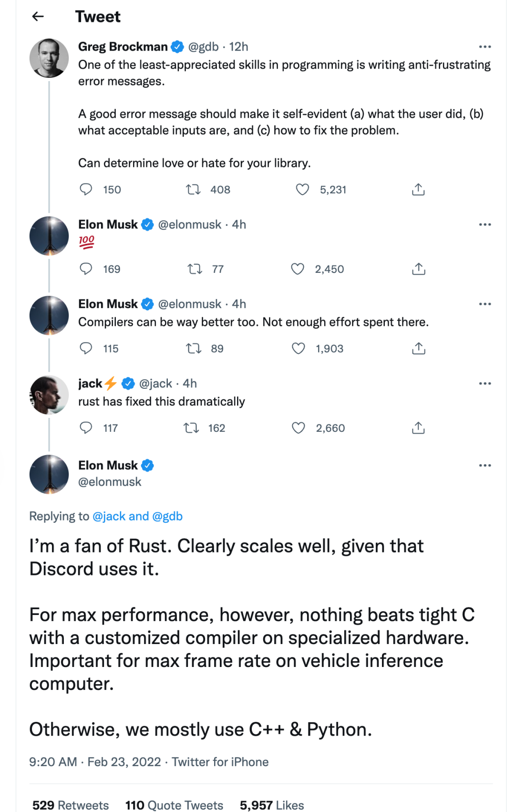515x812 pixels.
Task: View the 110 Quote Tweets list
Action: (174, 805)
